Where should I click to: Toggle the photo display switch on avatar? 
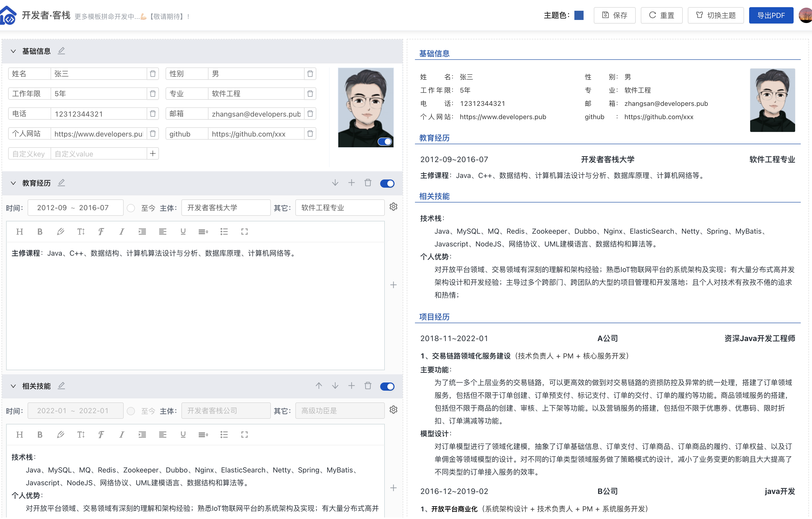click(x=385, y=142)
